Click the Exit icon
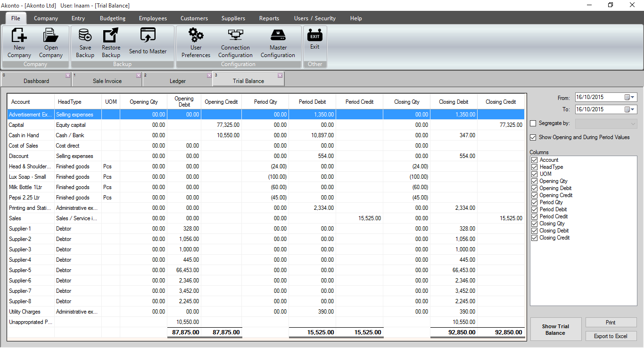The height and width of the screenshot is (348, 644). 315,35
